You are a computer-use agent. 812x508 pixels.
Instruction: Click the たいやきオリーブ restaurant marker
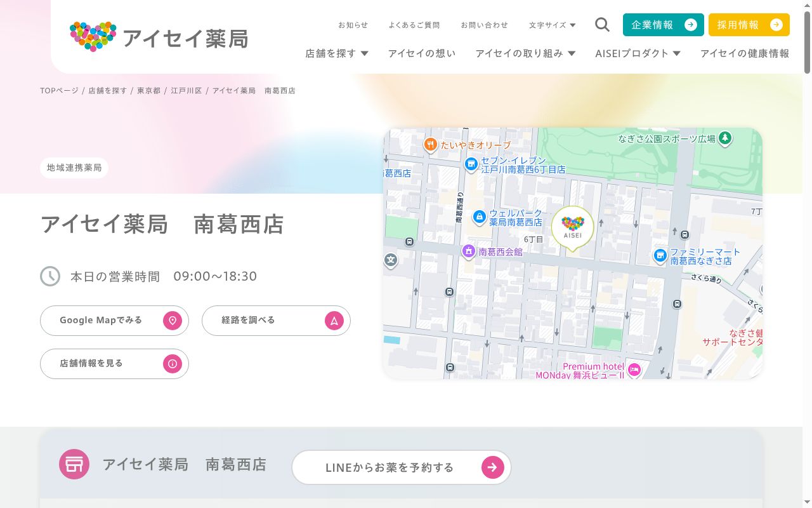(x=430, y=145)
